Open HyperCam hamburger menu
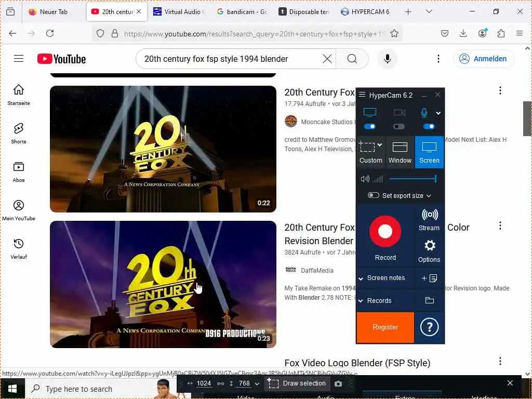 coord(362,95)
